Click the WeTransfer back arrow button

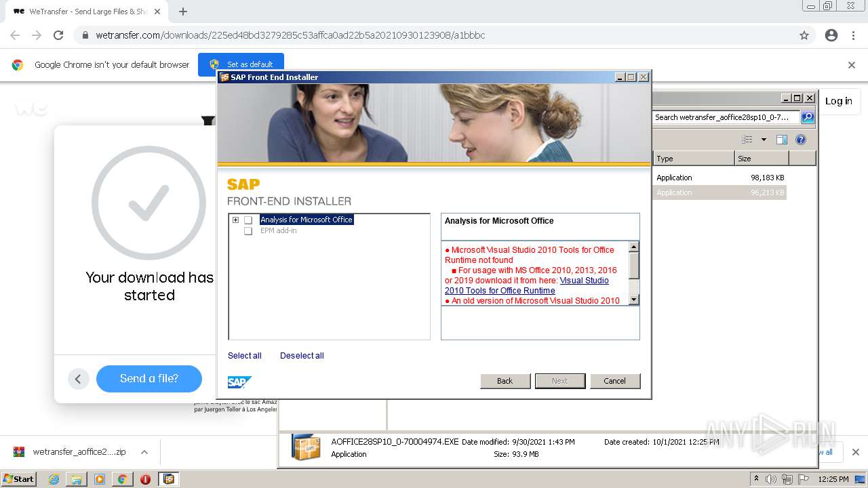click(78, 379)
